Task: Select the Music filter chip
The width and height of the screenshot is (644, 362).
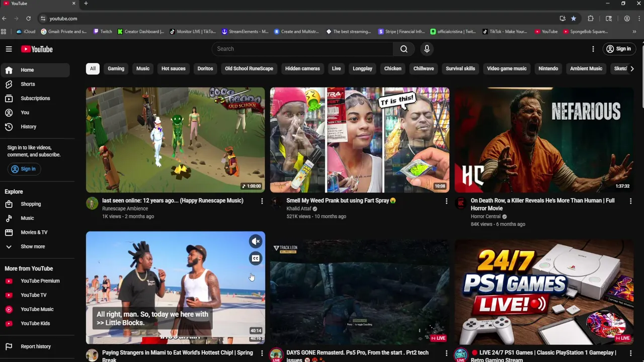Action: click(x=143, y=68)
